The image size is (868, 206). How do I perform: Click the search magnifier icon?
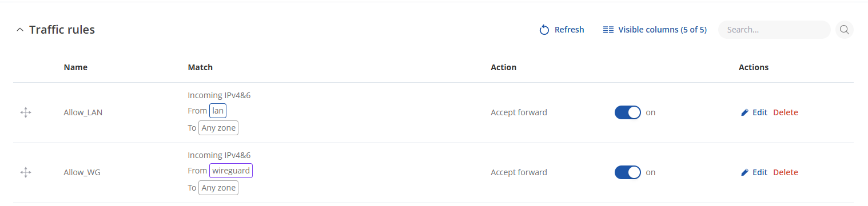[845, 30]
